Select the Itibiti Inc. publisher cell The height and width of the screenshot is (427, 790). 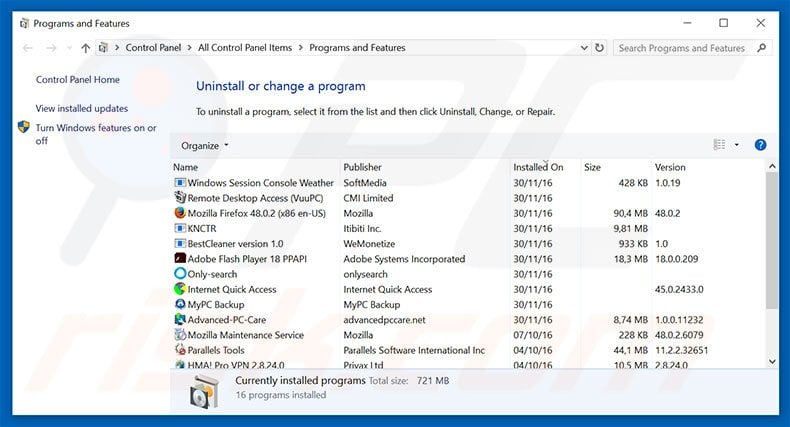click(x=362, y=229)
